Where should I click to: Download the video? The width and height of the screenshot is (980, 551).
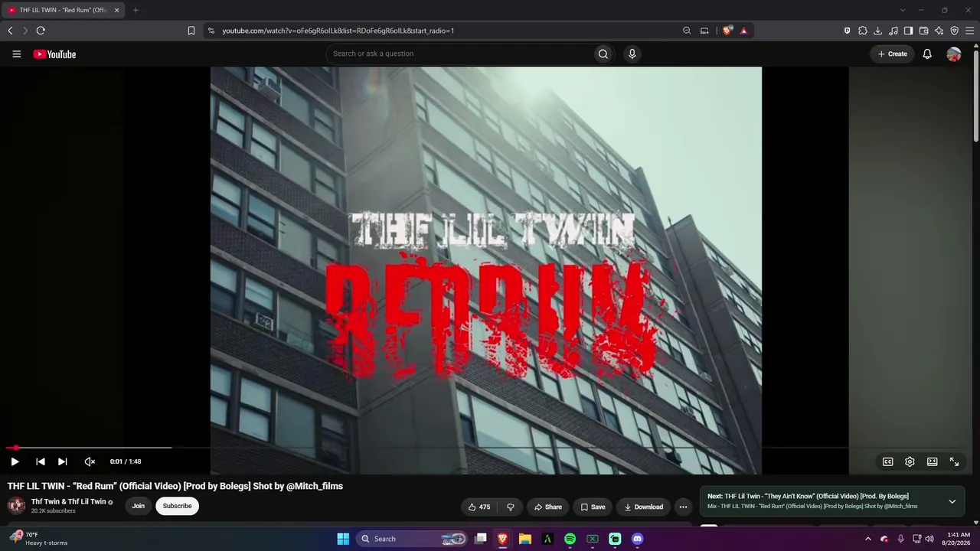[643, 507]
